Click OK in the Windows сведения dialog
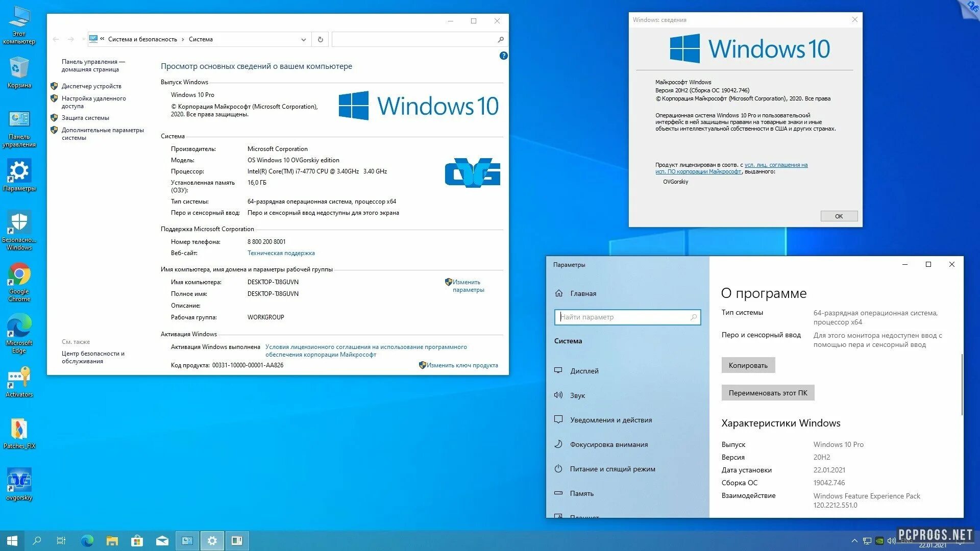This screenshot has height=551, width=980. click(839, 216)
